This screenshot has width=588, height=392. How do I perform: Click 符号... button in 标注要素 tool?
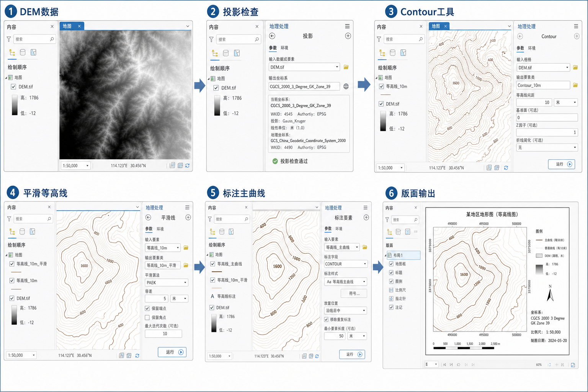click(x=354, y=294)
